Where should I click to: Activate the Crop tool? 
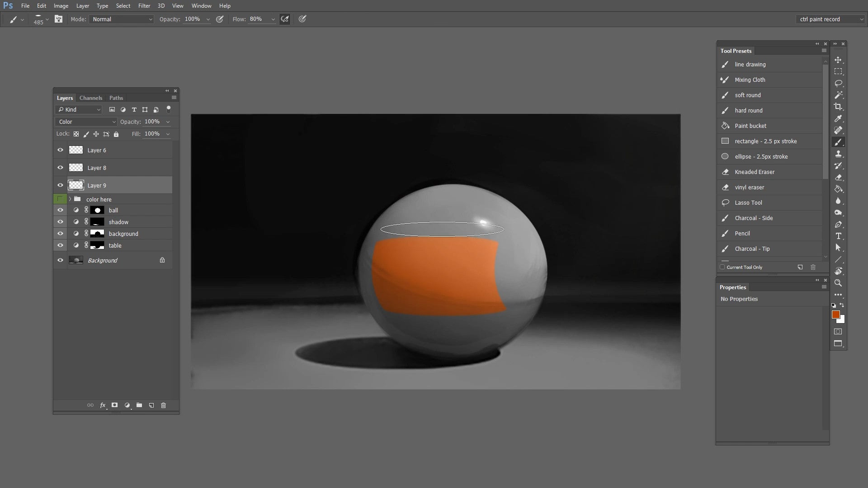(839, 107)
